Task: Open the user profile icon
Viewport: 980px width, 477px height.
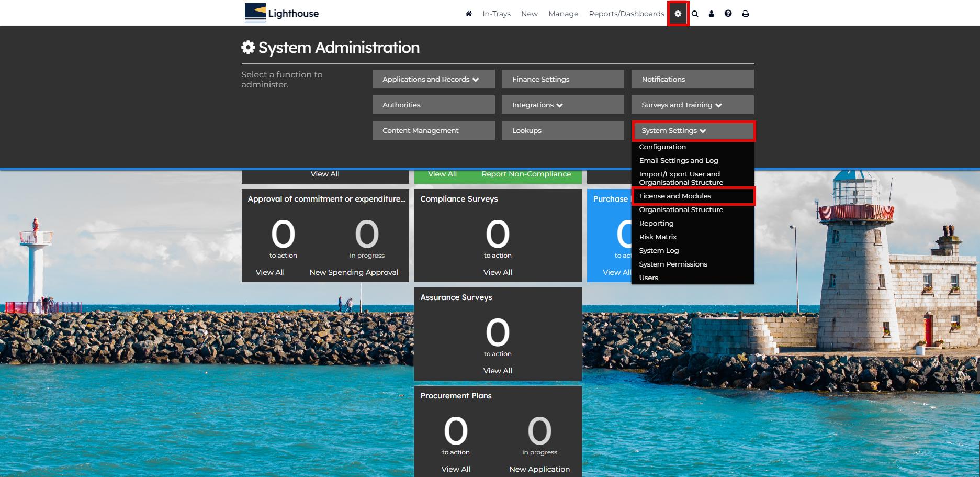Action: pos(711,14)
